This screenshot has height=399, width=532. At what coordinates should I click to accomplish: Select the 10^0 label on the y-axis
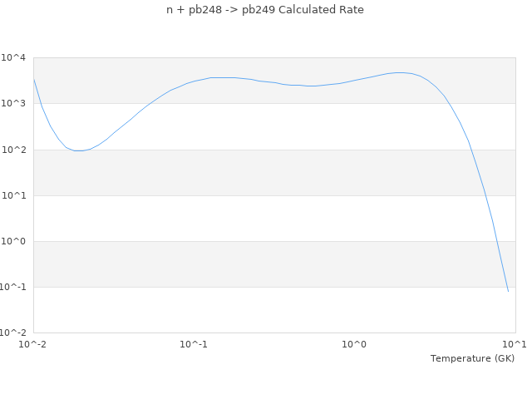click(x=13, y=241)
